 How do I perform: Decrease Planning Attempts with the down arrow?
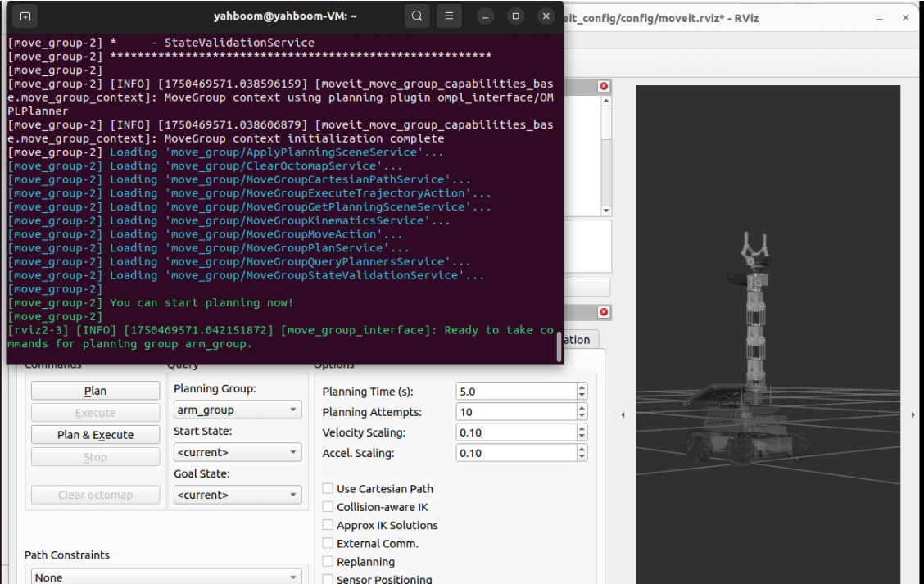click(582, 415)
